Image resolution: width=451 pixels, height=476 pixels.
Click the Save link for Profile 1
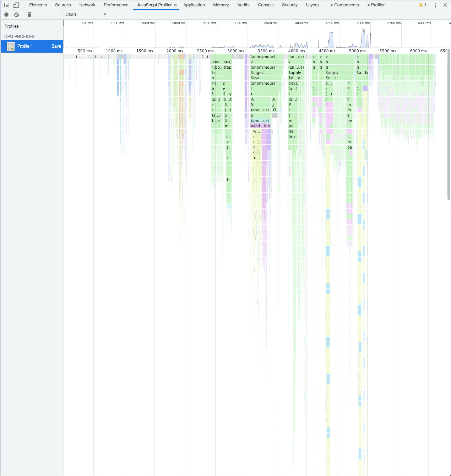[56, 46]
